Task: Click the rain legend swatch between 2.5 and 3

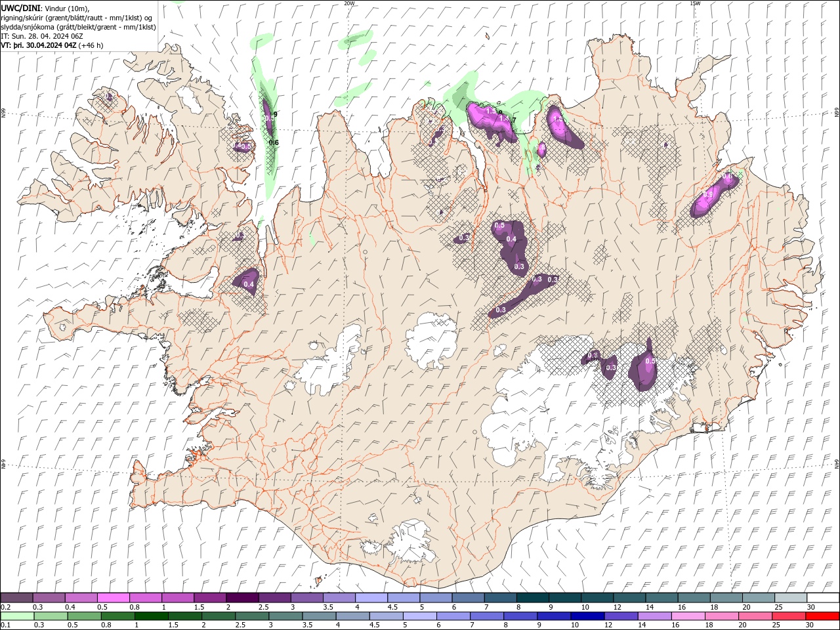Action: tap(251, 616)
